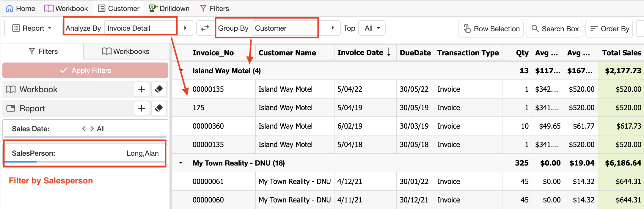Toggle Invoice Date sort arrow
644x209 pixels.
(389, 52)
